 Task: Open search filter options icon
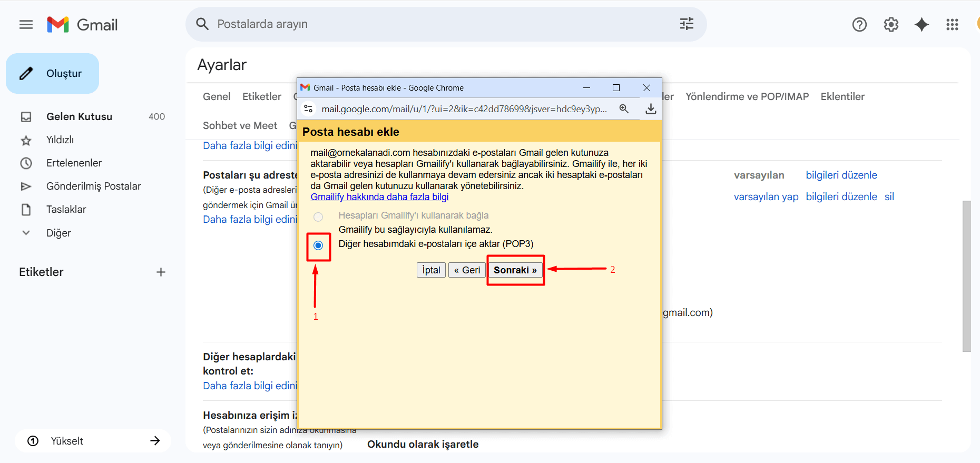click(x=687, y=24)
